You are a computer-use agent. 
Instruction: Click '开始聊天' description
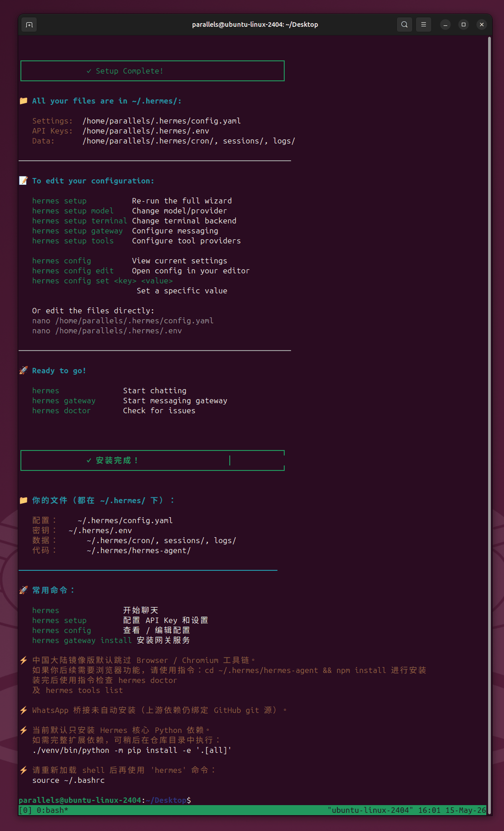[141, 610]
